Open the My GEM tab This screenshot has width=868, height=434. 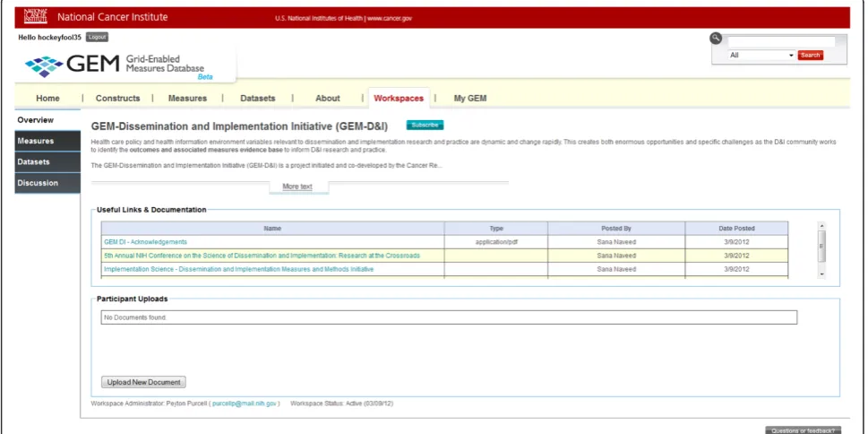click(x=470, y=98)
